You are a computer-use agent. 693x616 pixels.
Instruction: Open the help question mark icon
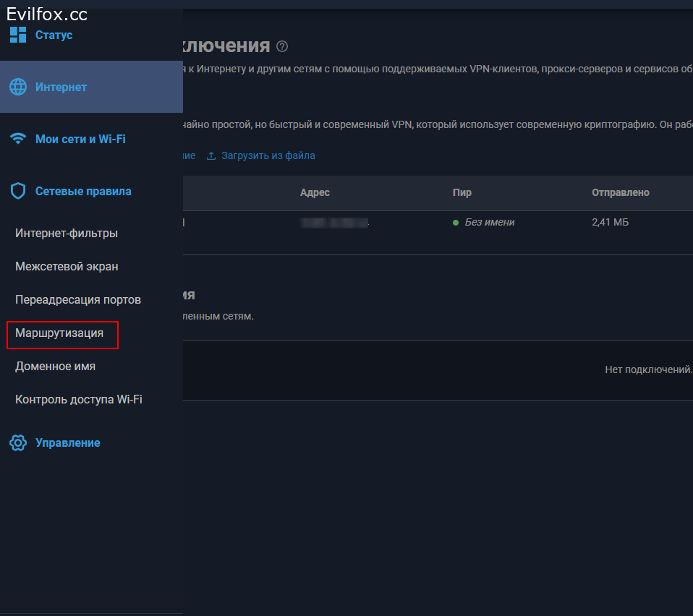coord(282,46)
